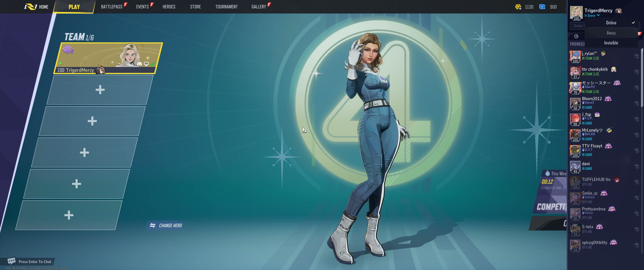
Task: Set status to Online
Action: tap(611, 23)
